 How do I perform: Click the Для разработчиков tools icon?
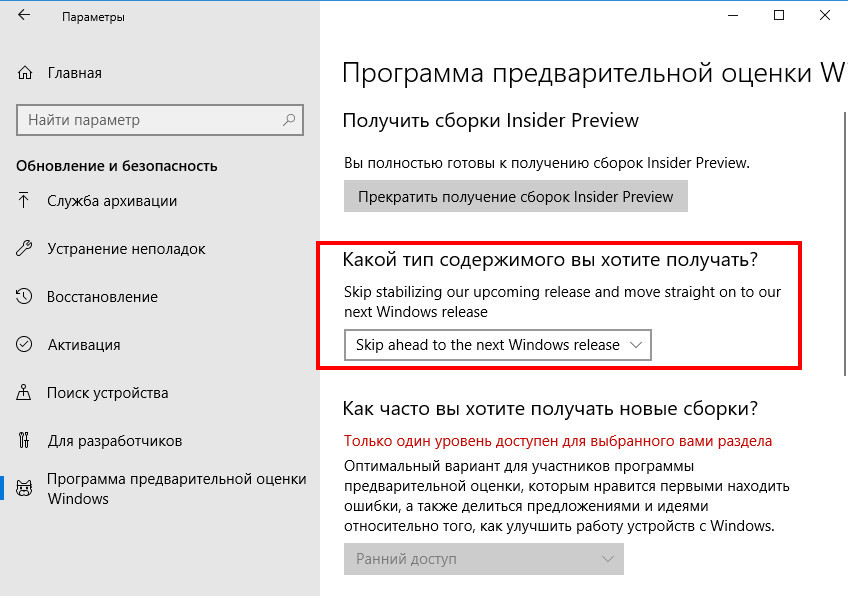coord(24,440)
